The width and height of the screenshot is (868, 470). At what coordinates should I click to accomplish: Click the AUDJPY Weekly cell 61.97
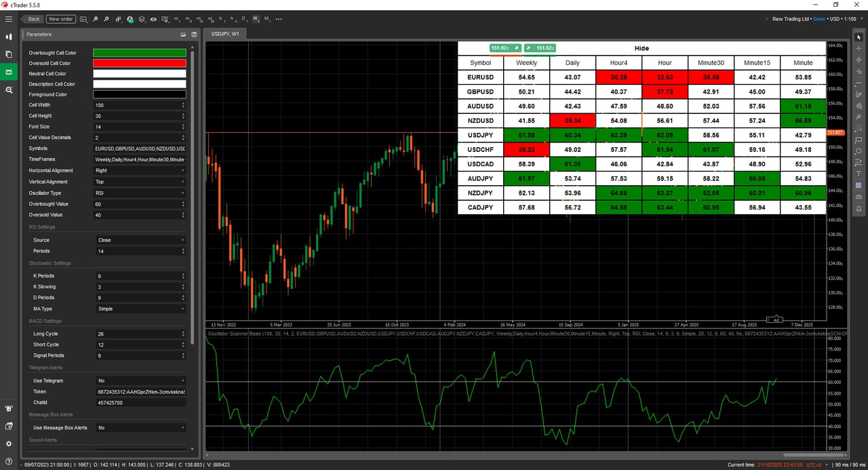526,178
